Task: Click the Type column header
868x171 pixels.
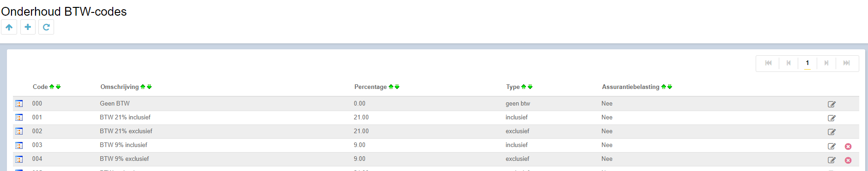Action: 513,87
